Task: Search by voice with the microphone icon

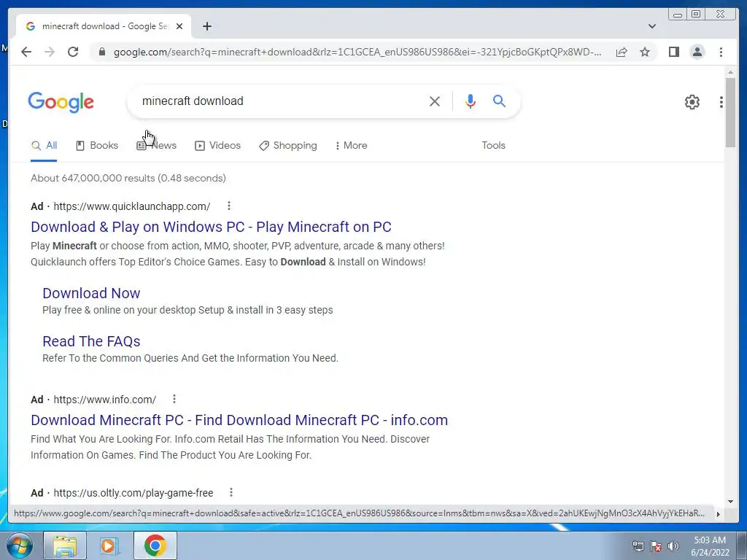Action: 471,101
